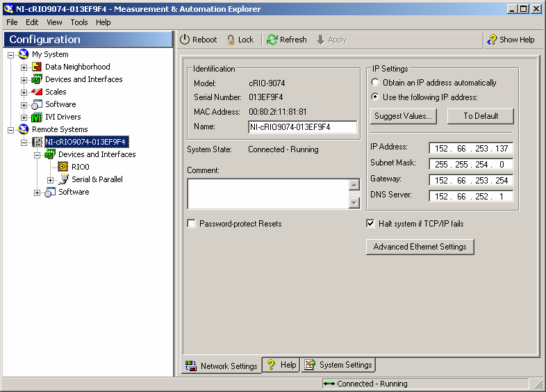Select RIO0 label in the tree
Image resolution: width=546 pixels, height=392 pixels.
(x=81, y=167)
